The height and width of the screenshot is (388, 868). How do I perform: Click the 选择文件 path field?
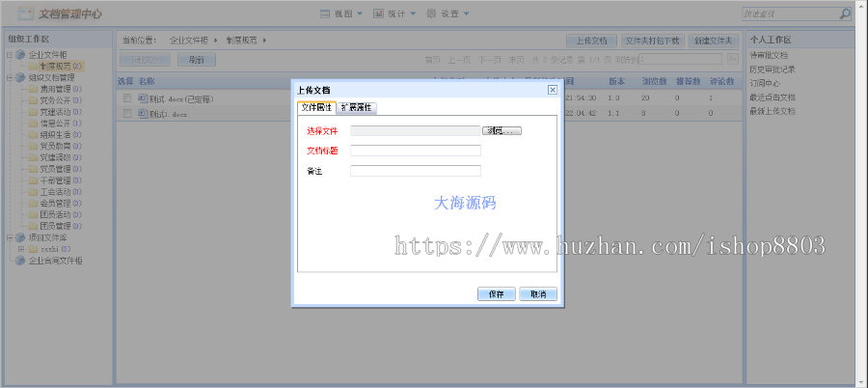click(x=415, y=131)
